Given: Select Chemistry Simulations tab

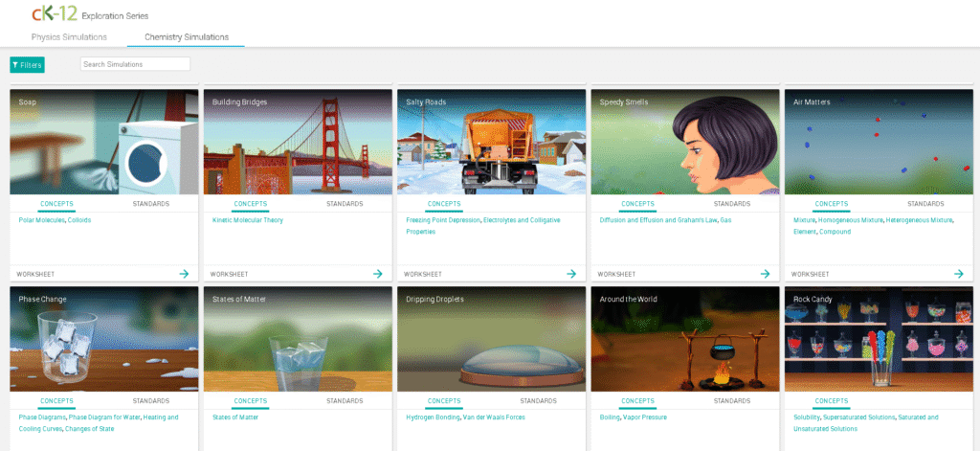Looking at the screenshot, I should (x=187, y=37).
